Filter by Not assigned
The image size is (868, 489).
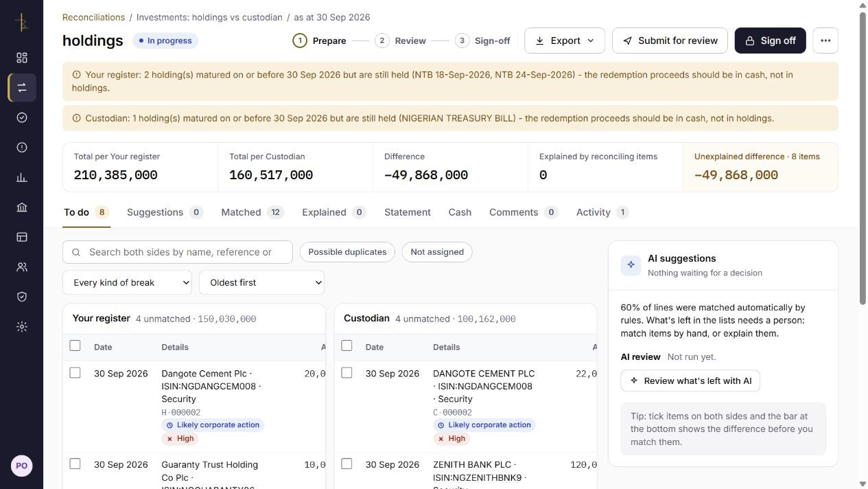(437, 252)
